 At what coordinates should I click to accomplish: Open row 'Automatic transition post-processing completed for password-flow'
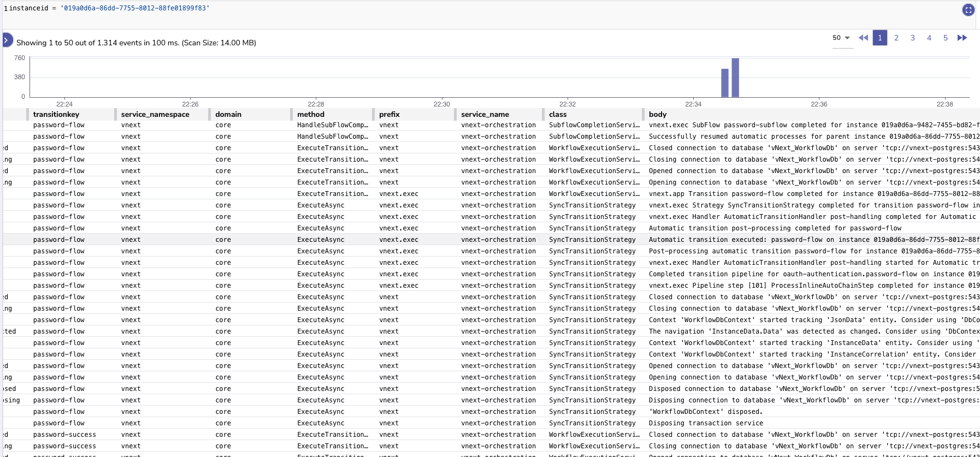[492, 228]
